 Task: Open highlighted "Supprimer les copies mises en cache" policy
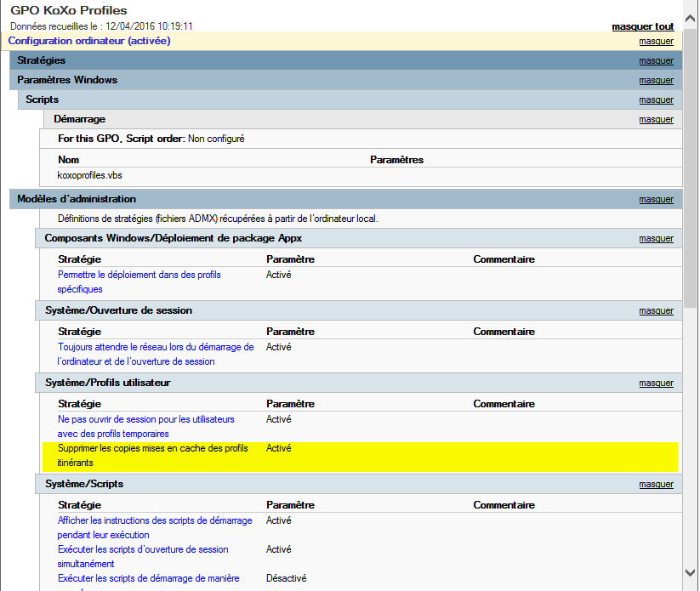coord(152,448)
